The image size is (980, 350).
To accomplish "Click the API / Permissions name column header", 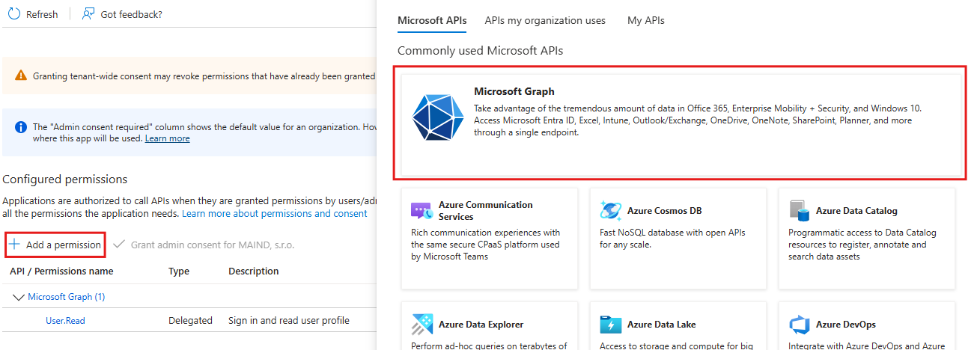I will pyautogui.click(x=61, y=271).
